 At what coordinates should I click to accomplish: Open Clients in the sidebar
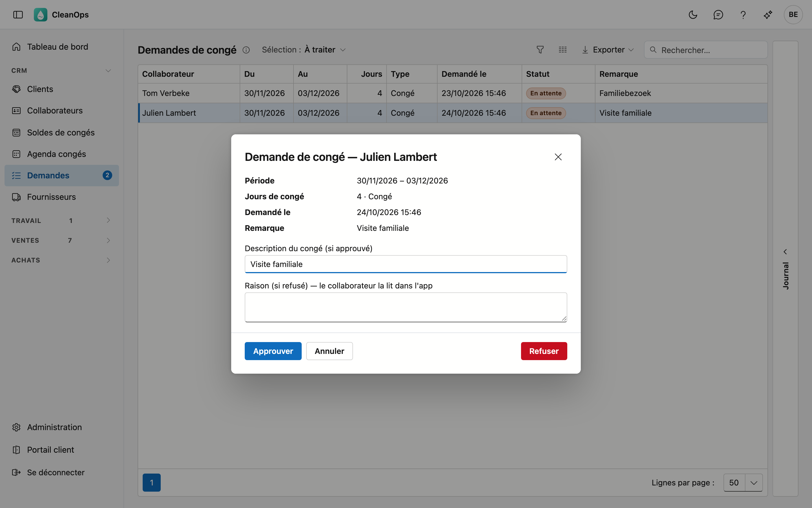pyautogui.click(x=62, y=89)
